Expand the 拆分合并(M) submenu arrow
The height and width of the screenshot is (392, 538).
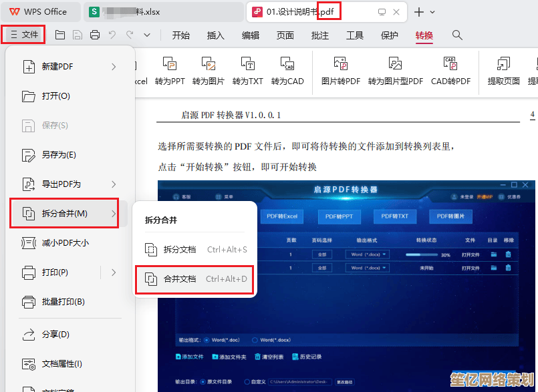point(114,214)
